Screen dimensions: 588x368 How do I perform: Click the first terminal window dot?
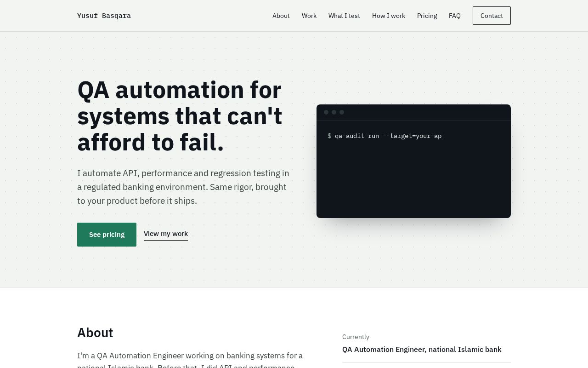tap(326, 112)
